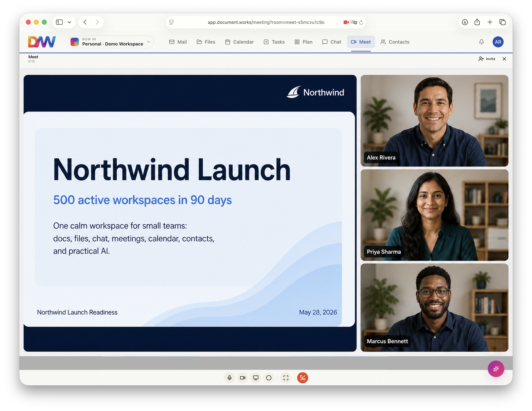Go back in the browser
Image resolution: width=532 pixels, height=411 pixels.
[85, 22]
